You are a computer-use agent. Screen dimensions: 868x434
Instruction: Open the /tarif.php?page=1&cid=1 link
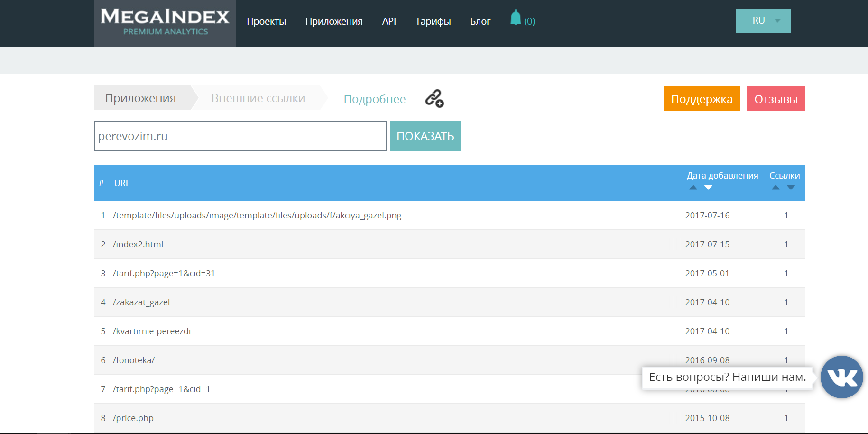(x=162, y=389)
